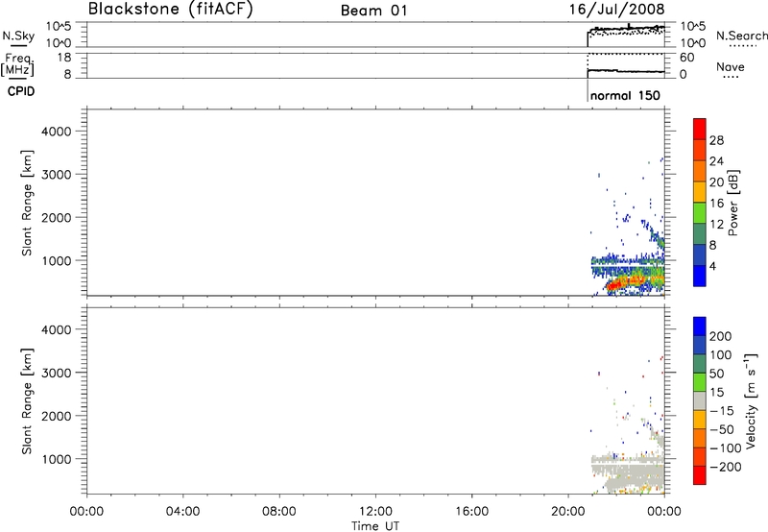Pick the yellow-orange power colorbar segment near 16-20
Image resolution: width=768 pixels, height=532 pixels.
click(x=700, y=192)
